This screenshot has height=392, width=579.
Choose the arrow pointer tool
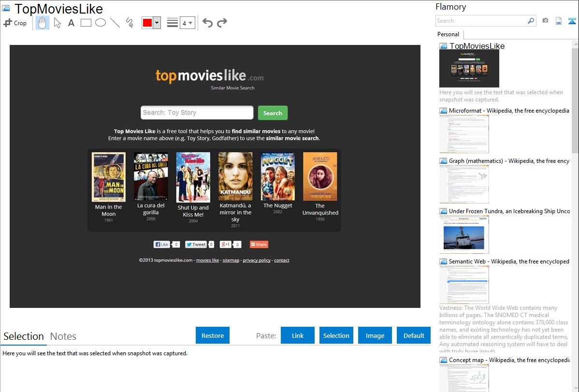pyautogui.click(x=57, y=23)
